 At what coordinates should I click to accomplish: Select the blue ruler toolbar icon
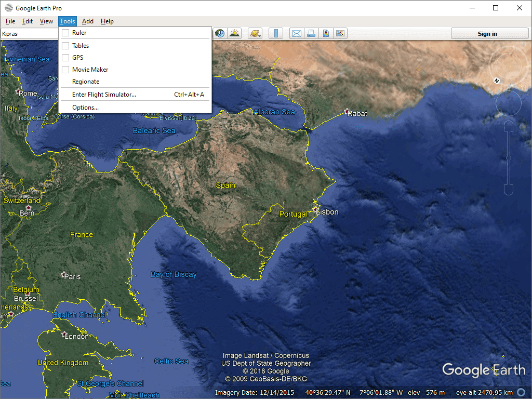pos(276,33)
